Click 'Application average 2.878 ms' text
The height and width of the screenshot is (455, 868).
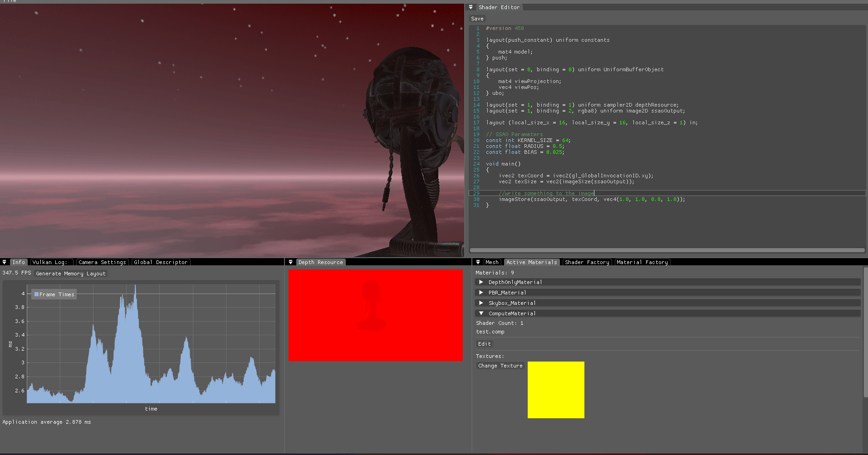point(47,422)
